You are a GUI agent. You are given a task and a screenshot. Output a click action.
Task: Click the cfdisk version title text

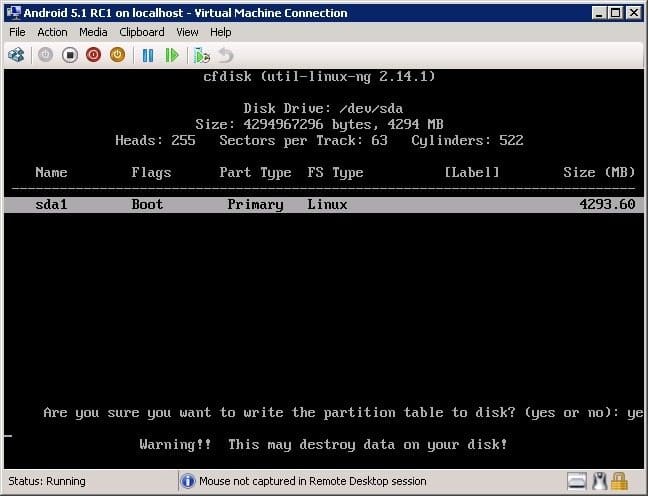point(319,76)
